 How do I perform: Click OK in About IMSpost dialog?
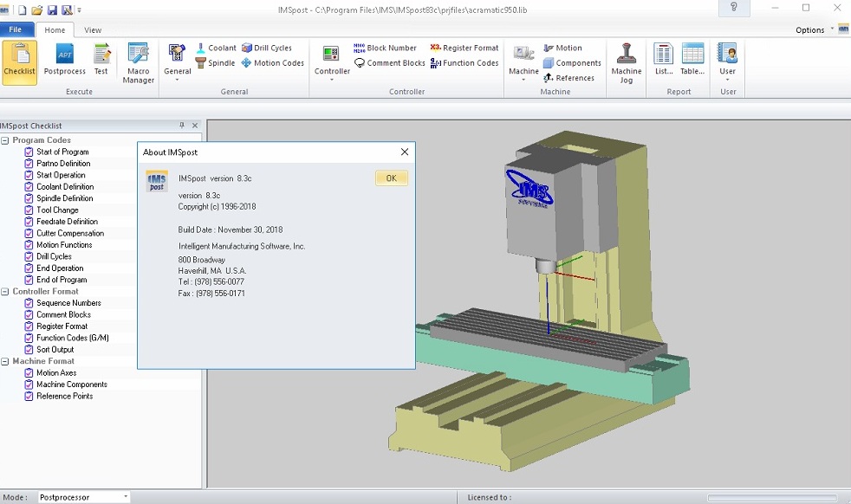tap(392, 178)
